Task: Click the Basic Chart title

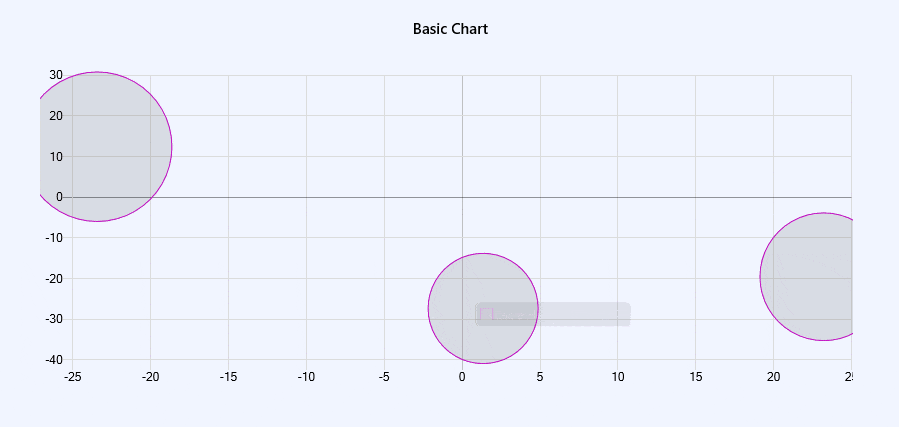Action: (x=450, y=29)
